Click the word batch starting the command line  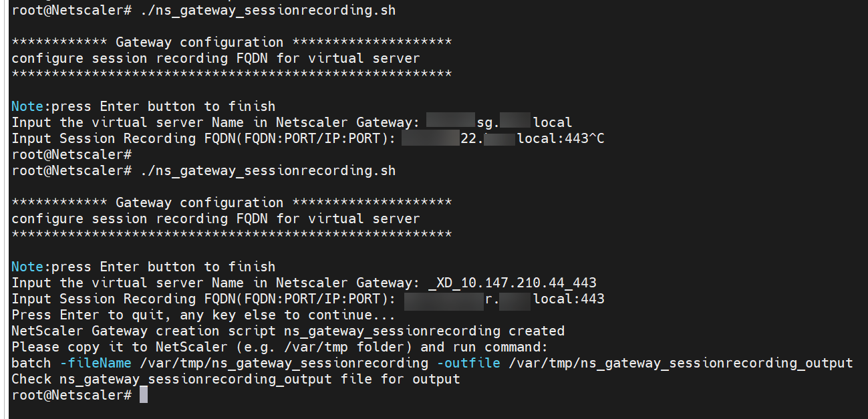(x=31, y=364)
